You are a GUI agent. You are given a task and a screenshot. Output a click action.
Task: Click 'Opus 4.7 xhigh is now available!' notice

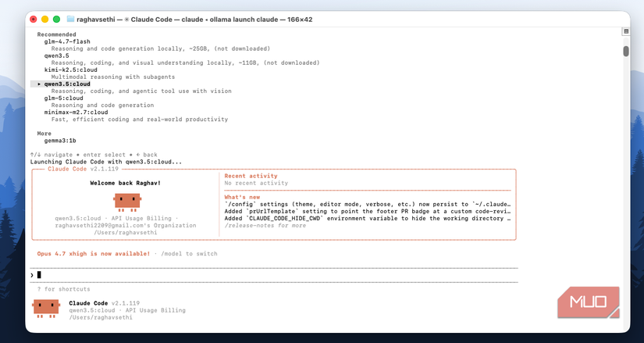94,254
